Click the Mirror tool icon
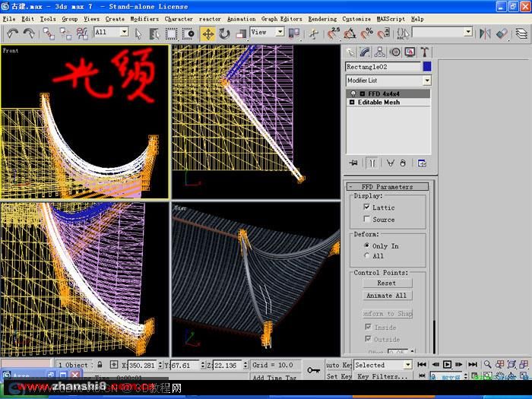The image size is (532, 399). (x=485, y=33)
